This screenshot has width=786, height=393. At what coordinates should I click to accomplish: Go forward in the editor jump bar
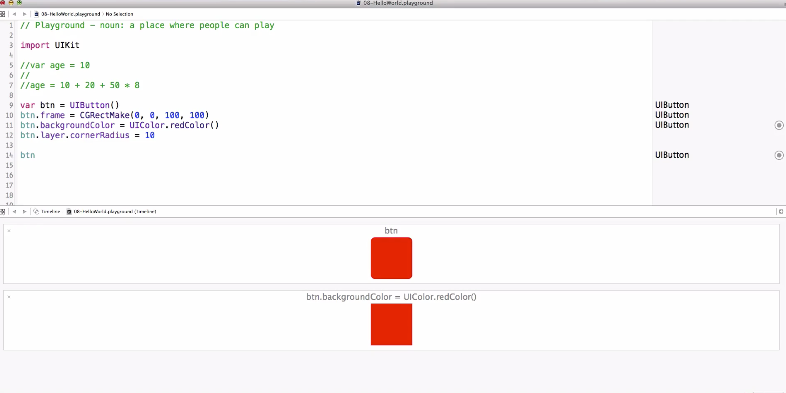pos(24,14)
